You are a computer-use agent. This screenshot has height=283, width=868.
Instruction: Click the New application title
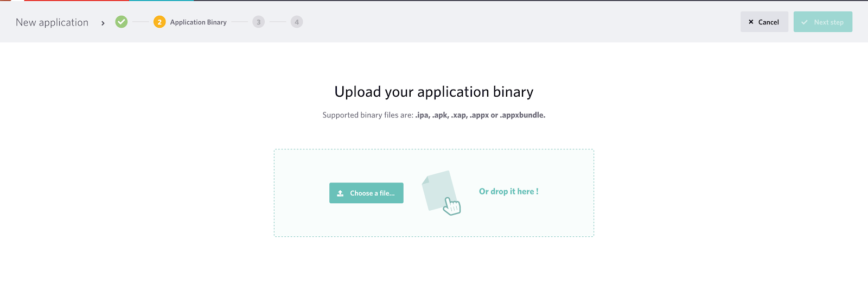pyautogui.click(x=52, y=22)
